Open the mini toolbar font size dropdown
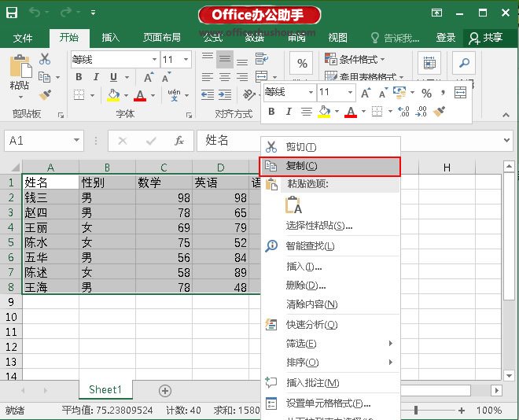This screenshot has height=420, width=519. (x=350, y=92)
